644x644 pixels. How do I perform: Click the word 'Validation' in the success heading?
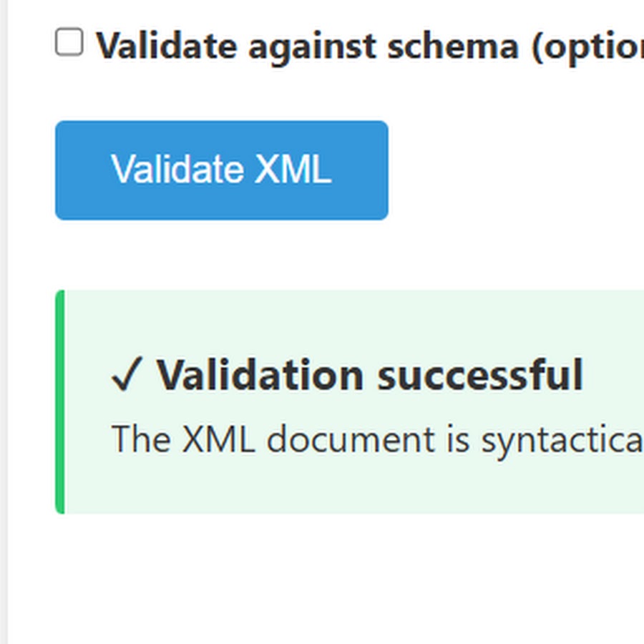[260, 374]
